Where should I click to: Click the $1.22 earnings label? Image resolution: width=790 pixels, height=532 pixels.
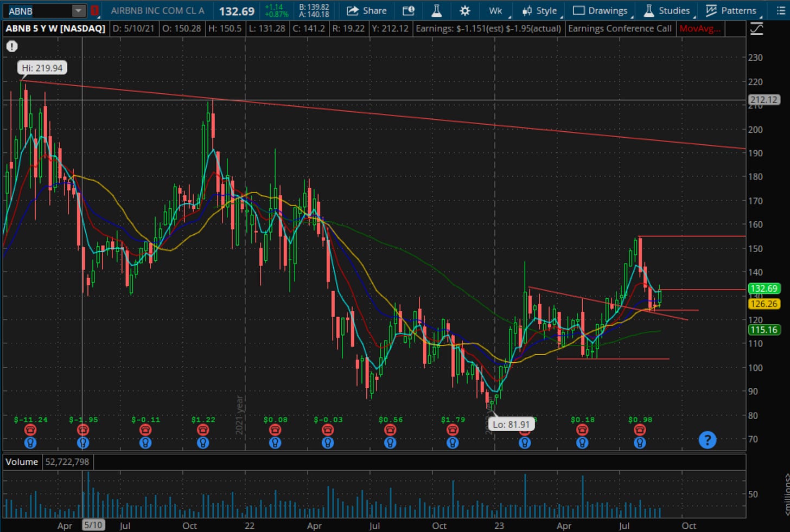pyautogui.click(x=203, y=420)
